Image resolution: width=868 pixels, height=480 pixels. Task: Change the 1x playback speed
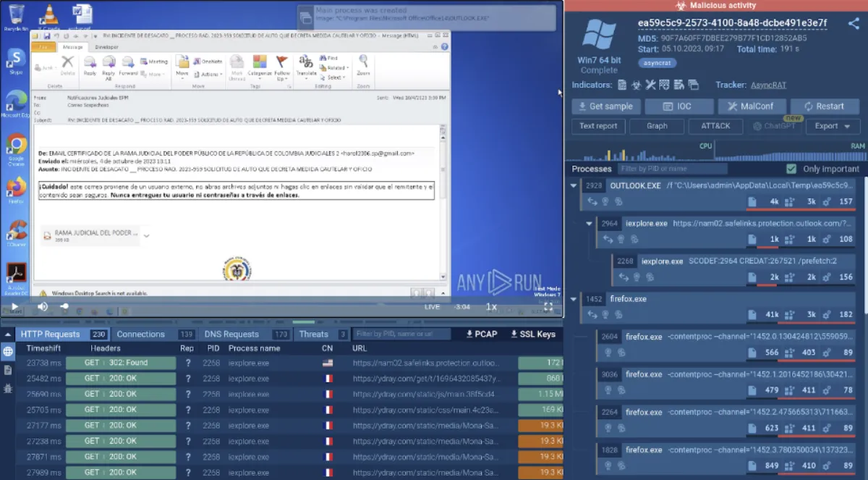coord(491,307)
